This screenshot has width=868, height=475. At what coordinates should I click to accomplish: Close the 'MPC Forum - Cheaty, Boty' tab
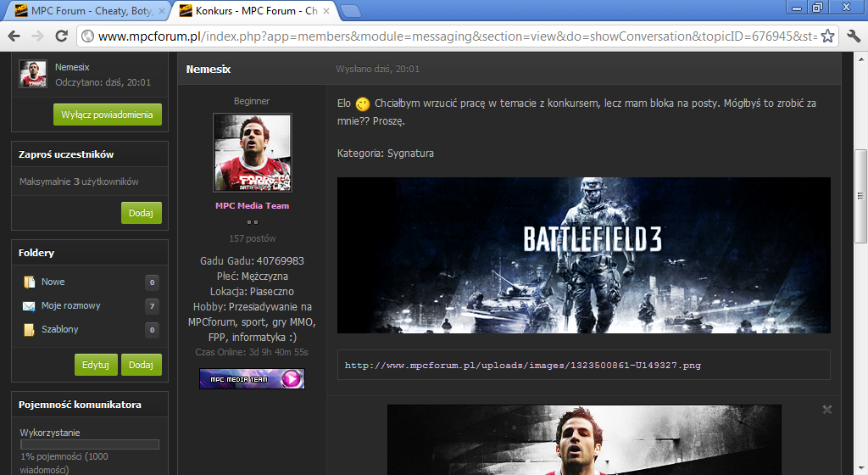pos(162,10)
